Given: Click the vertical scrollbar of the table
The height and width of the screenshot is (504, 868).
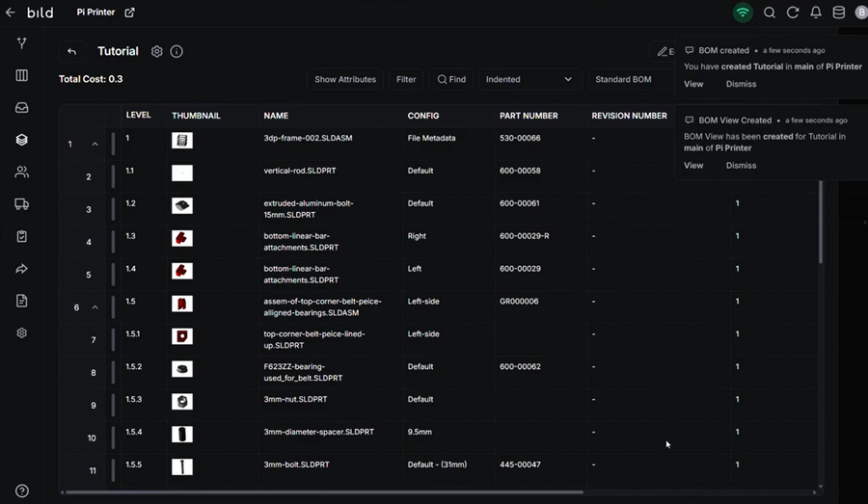Looking at the screenshot, I should [x=821, y=222].
